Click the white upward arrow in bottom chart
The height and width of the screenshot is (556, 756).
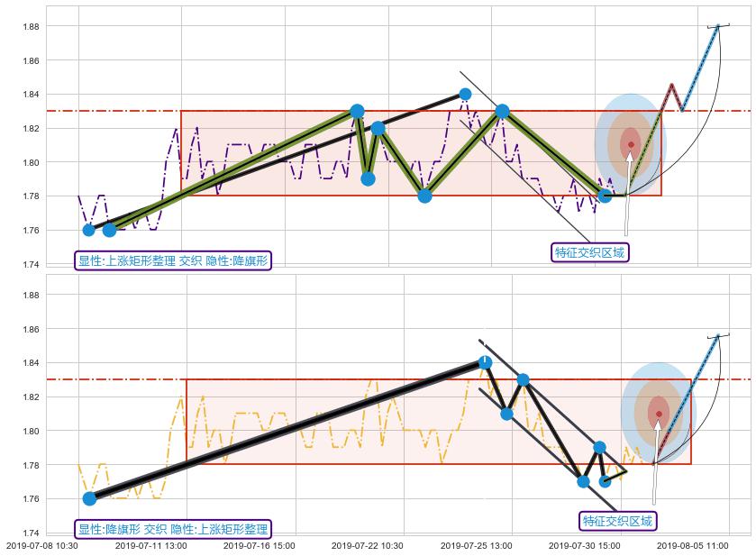tap(656, 460)
